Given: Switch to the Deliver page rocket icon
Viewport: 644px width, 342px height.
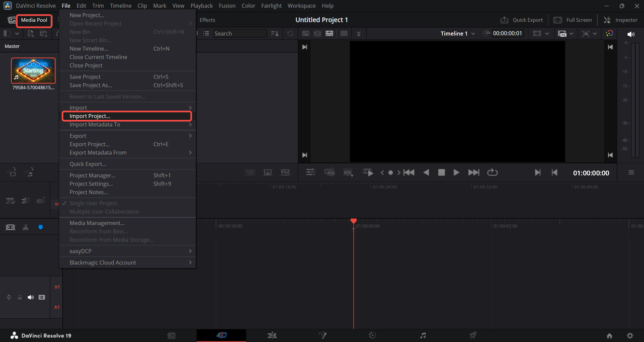Looking at the screenshot, I should (x=473, y=335).
